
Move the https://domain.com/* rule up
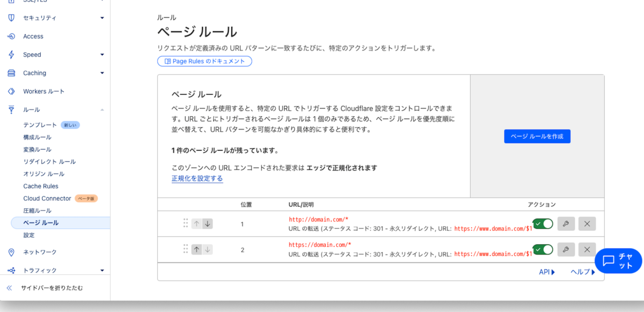coord(197,249)
